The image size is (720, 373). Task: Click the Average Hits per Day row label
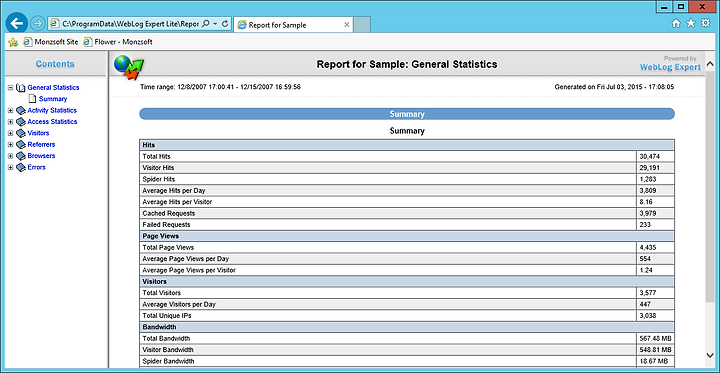click(174, 191)
